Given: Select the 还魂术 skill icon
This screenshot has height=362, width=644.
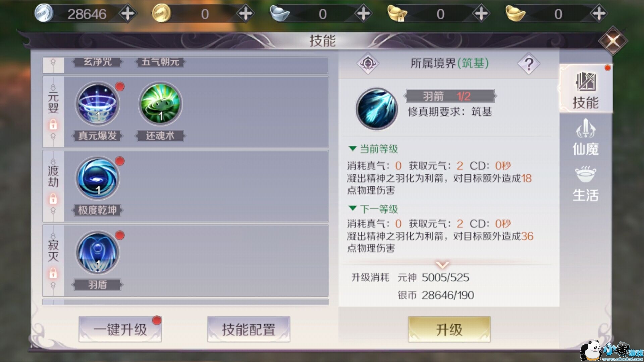Looking at the screenshot, I should [x=160, y=104].
